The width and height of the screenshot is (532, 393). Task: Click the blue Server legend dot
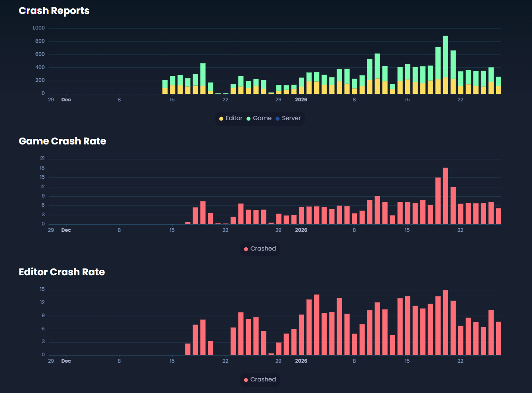click(x=278, y=118)
